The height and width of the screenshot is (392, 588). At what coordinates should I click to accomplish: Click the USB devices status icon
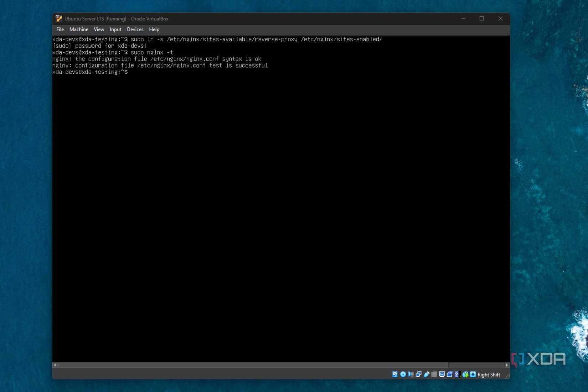[x=427, y=375]
